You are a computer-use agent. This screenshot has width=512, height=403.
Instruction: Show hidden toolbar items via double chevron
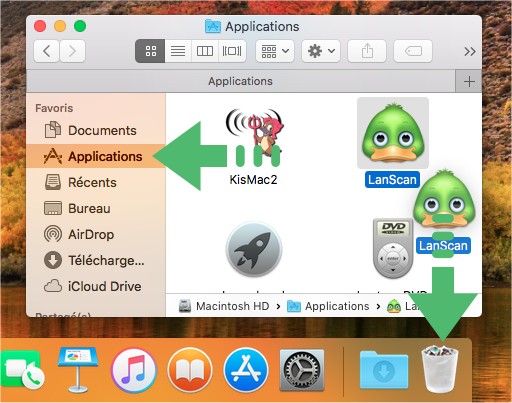coord(470,52)
